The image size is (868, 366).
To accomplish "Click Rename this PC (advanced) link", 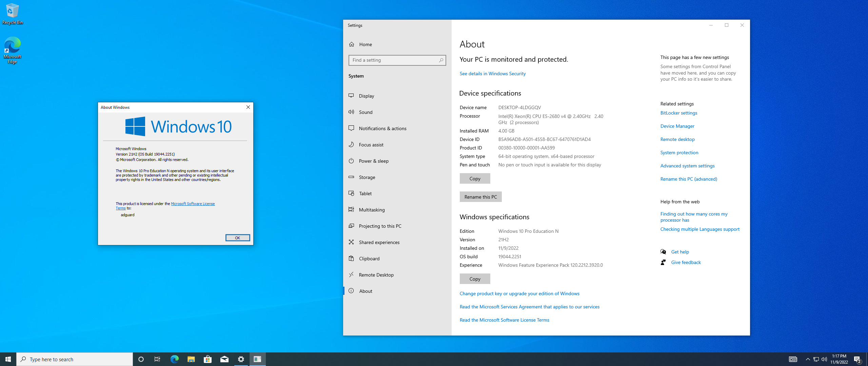I will coord(689,179).
